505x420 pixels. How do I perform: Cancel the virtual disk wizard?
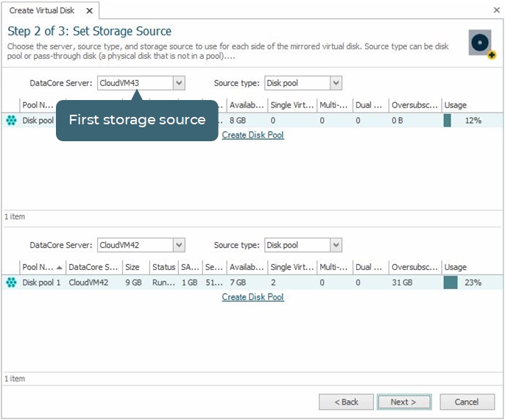[467, 402]
